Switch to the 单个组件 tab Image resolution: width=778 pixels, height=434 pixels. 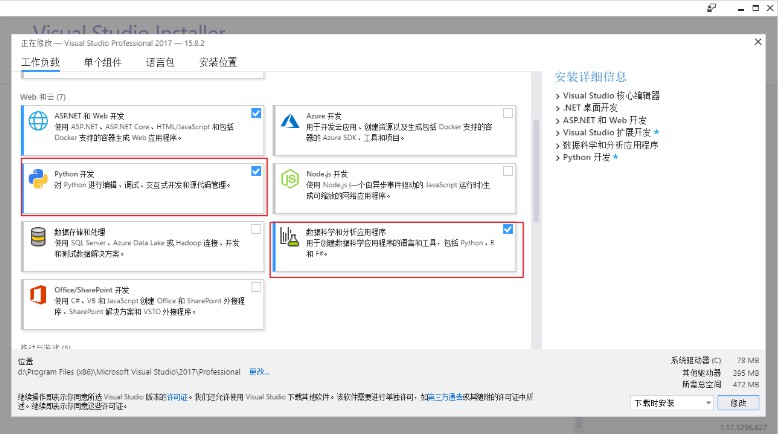(102, 62)
